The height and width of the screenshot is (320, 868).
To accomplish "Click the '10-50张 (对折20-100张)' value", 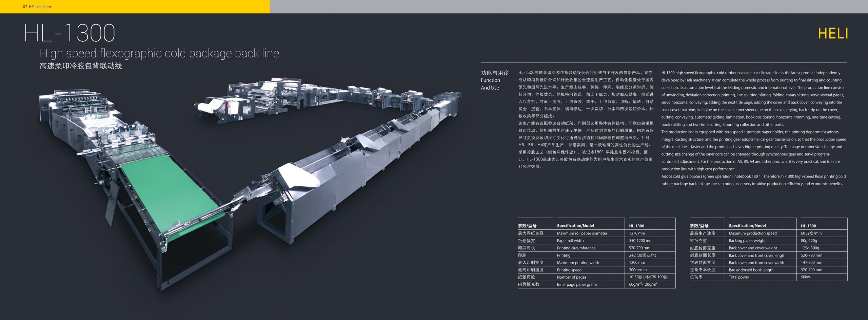I will coord(649,277).
